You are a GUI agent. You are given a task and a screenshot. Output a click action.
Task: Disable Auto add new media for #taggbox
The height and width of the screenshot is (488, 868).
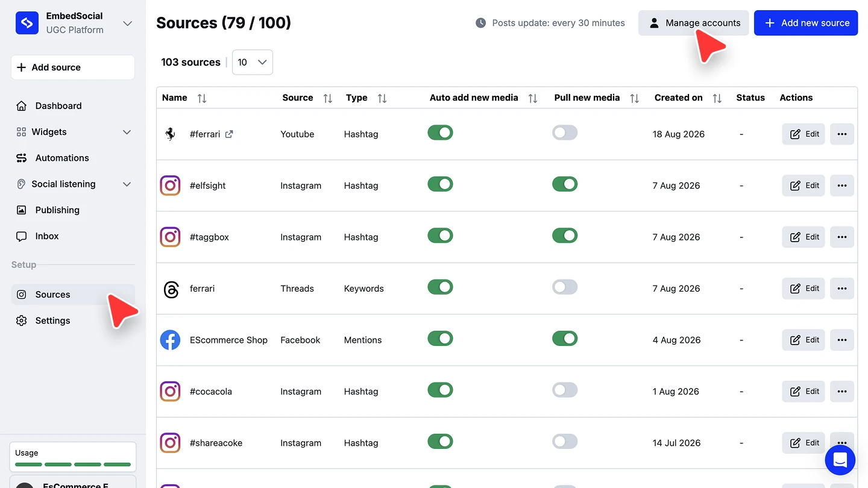coord(440,236)
